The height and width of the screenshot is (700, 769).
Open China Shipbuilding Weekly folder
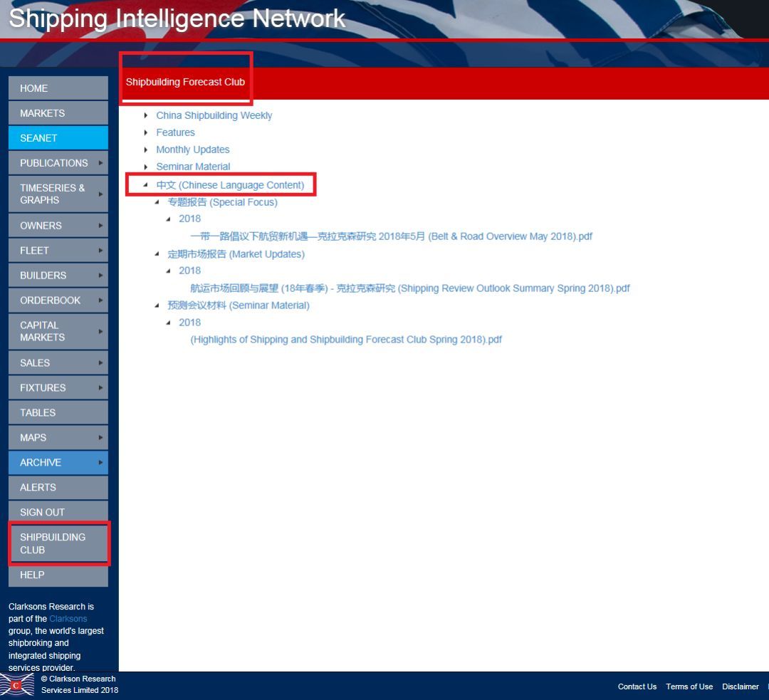[x=214, y=115]
